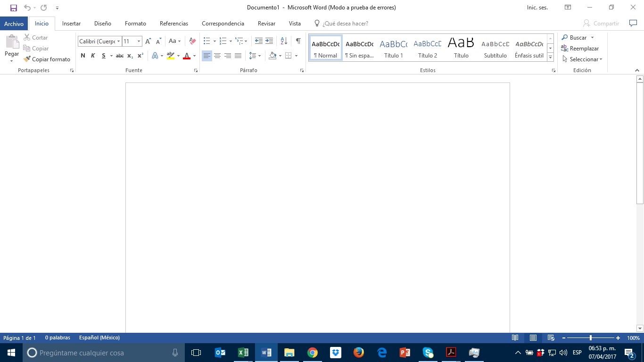This screenshot has width=644, height=362.
Task: Switch to read mode view icon
Action: pos(515,338)
